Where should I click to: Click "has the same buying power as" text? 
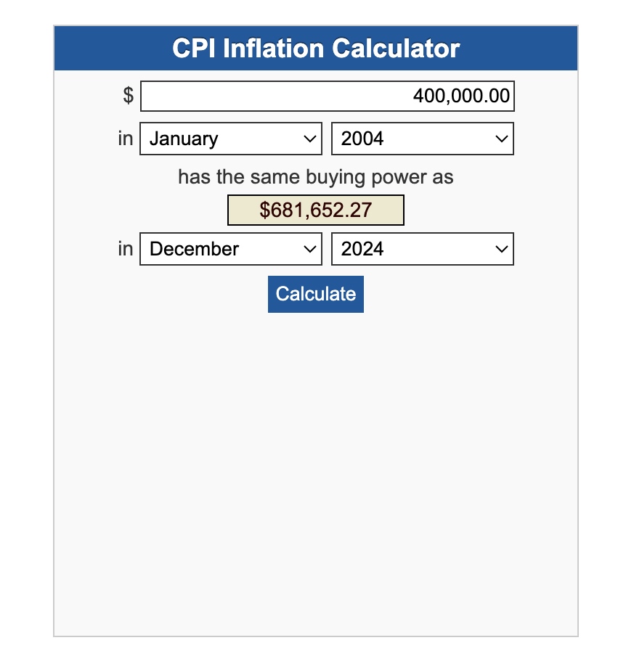[316, 177]
